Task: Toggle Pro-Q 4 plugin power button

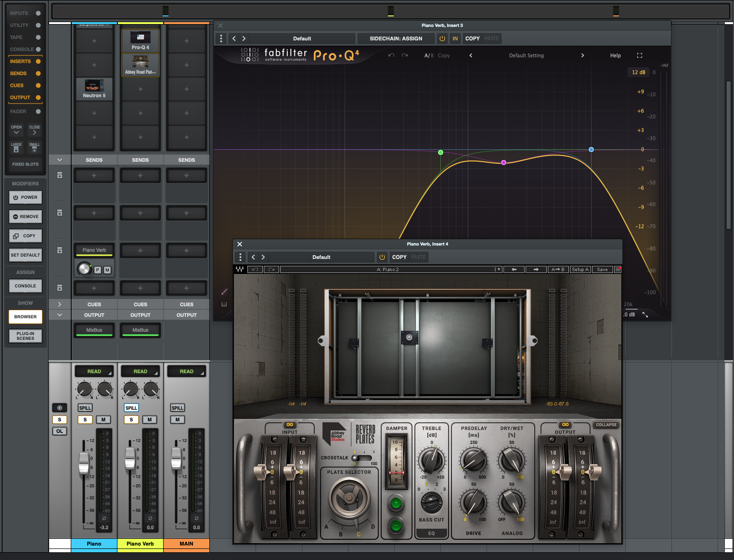Action: (x=442, y=39)
